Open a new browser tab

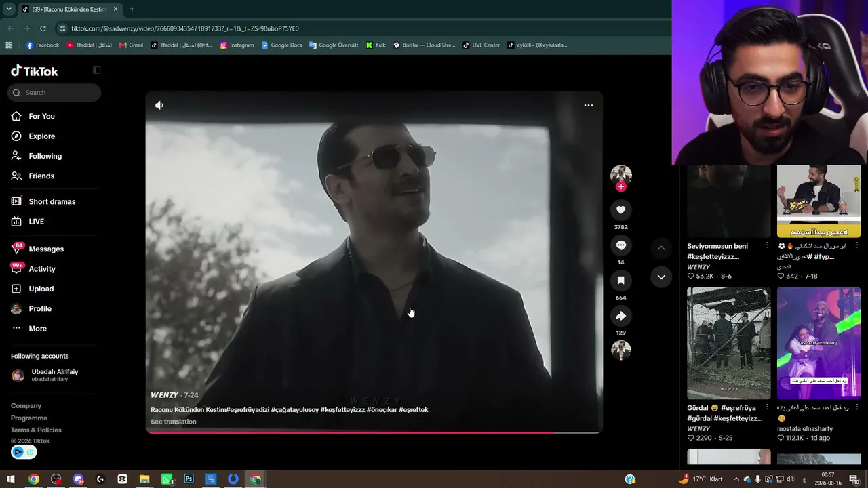pyautogui.click(x=132, y=9)
